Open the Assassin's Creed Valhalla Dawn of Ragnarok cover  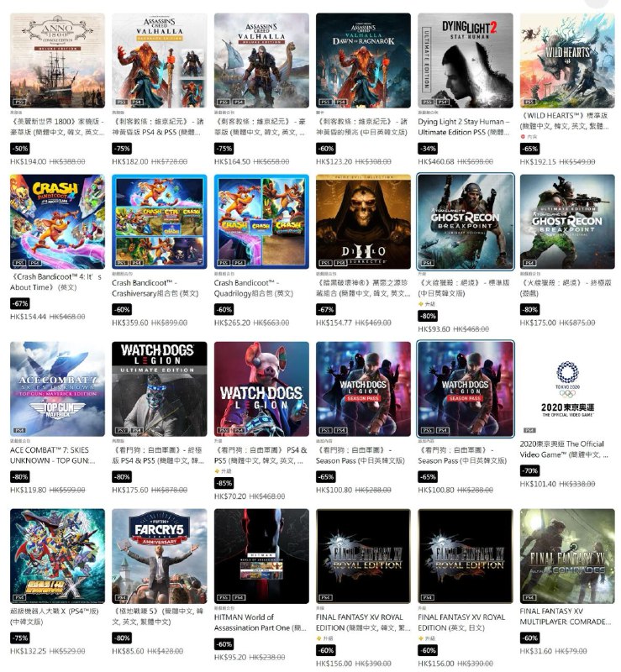(x=363, y=60)
